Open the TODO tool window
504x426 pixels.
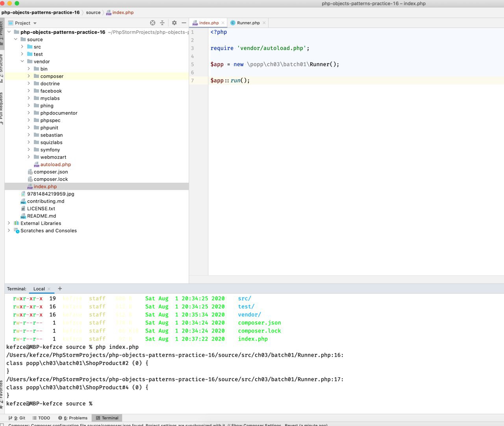point(41,418)
